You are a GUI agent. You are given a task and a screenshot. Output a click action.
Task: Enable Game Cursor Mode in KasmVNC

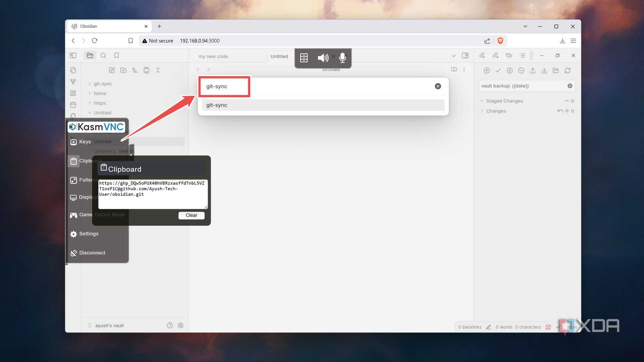82,215
